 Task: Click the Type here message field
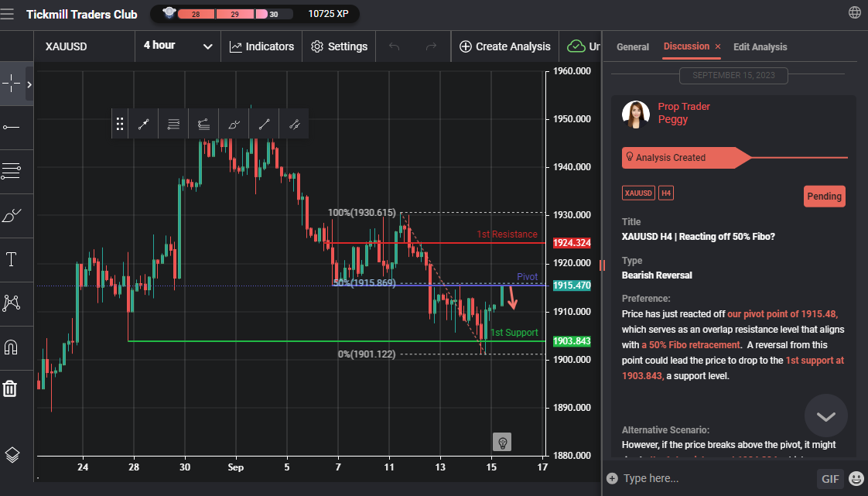(x=717, y=478)
